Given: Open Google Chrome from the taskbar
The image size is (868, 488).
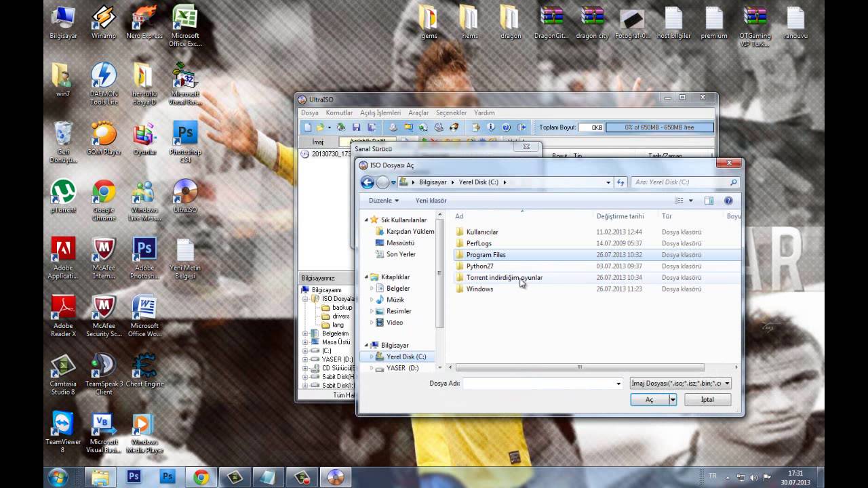Looking at the screenshot, I should pos(201,477).
